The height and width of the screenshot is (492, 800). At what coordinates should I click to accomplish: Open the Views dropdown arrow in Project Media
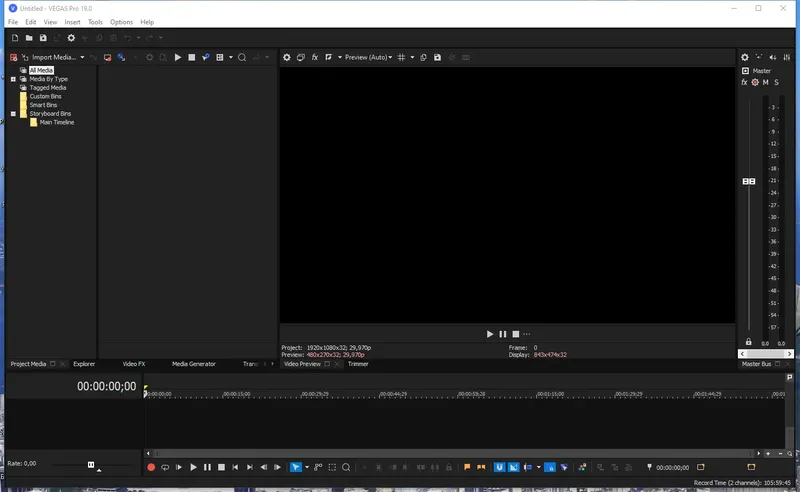(x=231, y=57)
